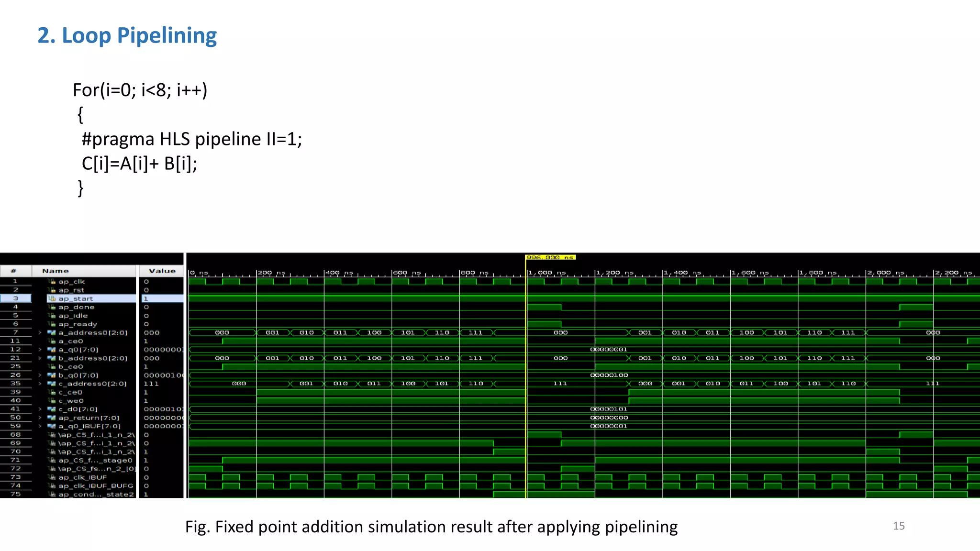Click the signal icon in row 75
This screenshot has height=551, width=980.
[x=52, y=494]
